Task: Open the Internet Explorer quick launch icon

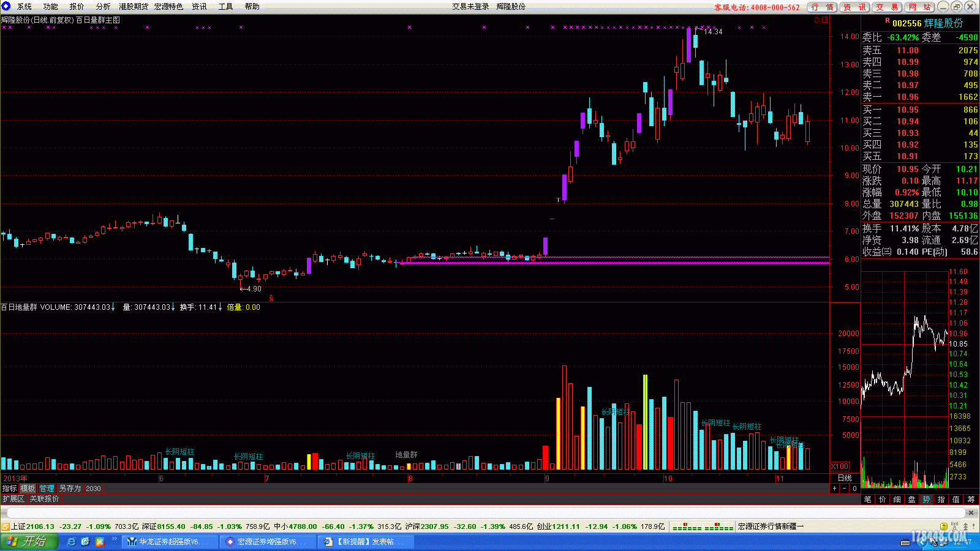Action: (x=72, y=541)
